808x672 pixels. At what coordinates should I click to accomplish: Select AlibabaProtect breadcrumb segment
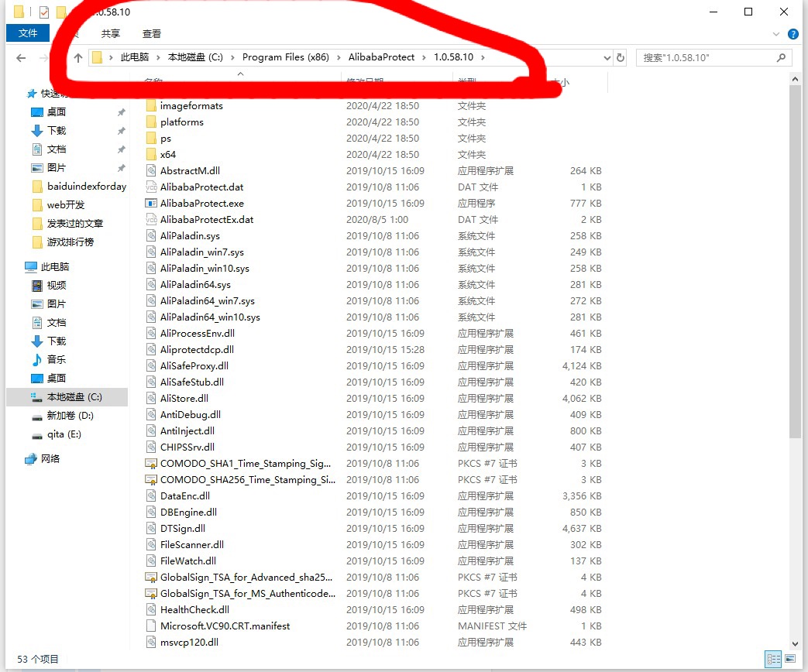[x=381, y=57]
